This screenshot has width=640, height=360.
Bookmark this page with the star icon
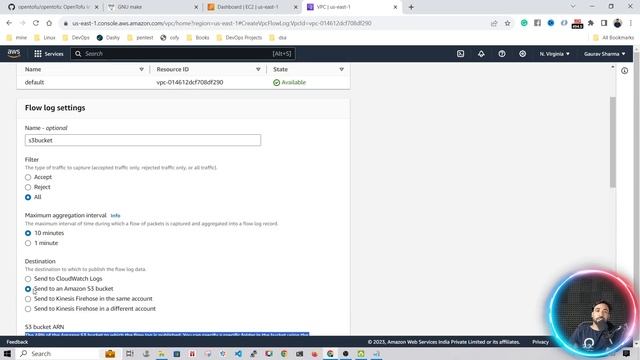(x=507, y=23)
